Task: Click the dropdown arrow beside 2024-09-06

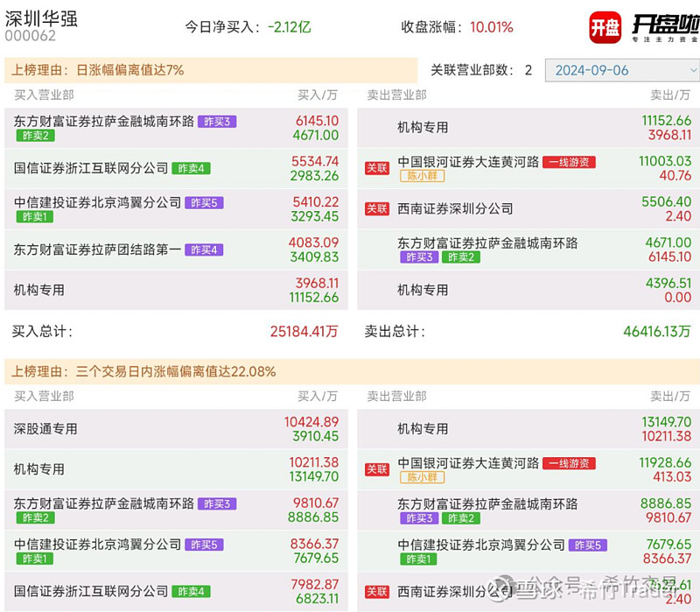Action: tap(693, 70)
